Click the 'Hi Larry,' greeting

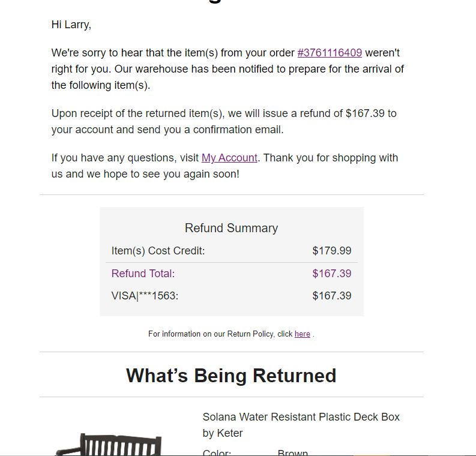(x=71, y=25)
